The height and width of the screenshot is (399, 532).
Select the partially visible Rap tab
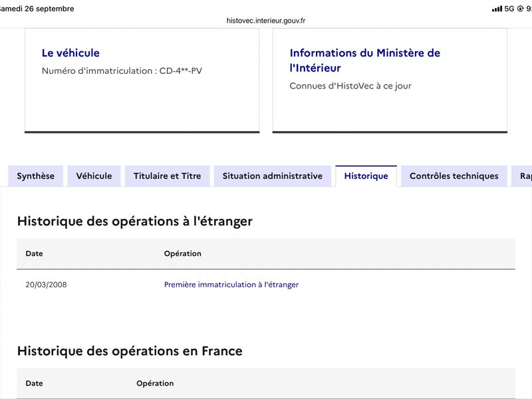click(x=522, y=176)
